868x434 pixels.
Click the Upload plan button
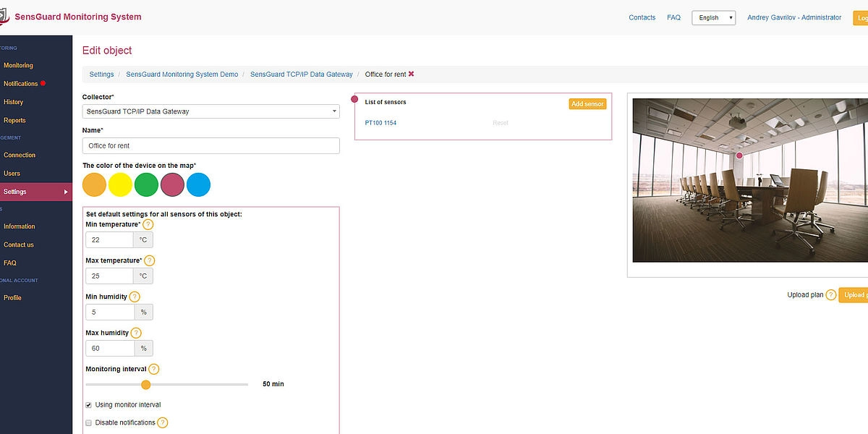tap(854, 295)
